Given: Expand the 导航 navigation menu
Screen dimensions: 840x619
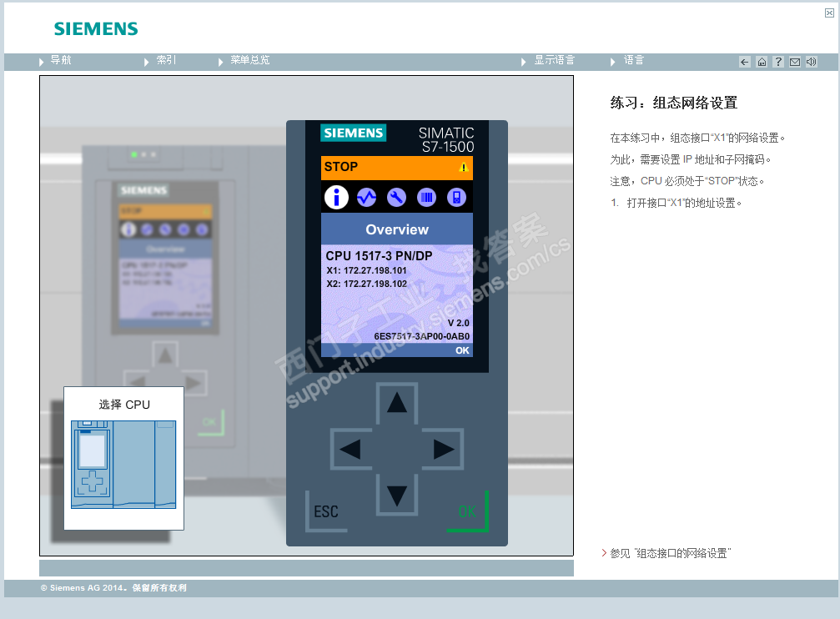Looking at the screenshot, I should pyautogui.click(x=55, y=61).
